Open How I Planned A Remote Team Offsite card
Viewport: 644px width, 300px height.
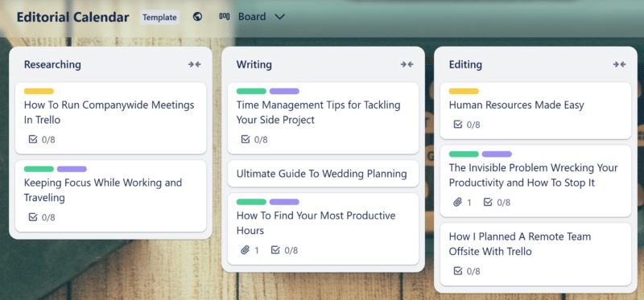[535, 254]
